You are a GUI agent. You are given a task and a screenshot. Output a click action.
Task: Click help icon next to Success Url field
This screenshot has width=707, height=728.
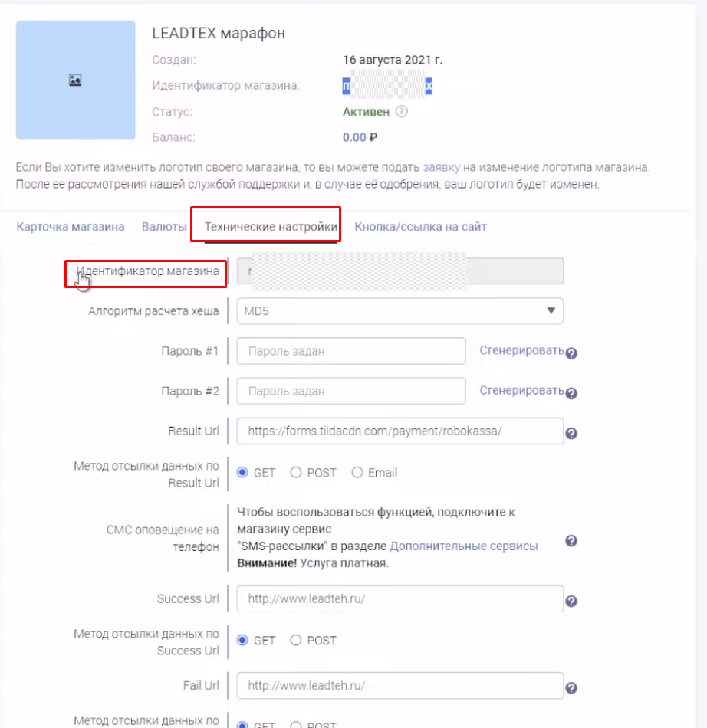571,602
